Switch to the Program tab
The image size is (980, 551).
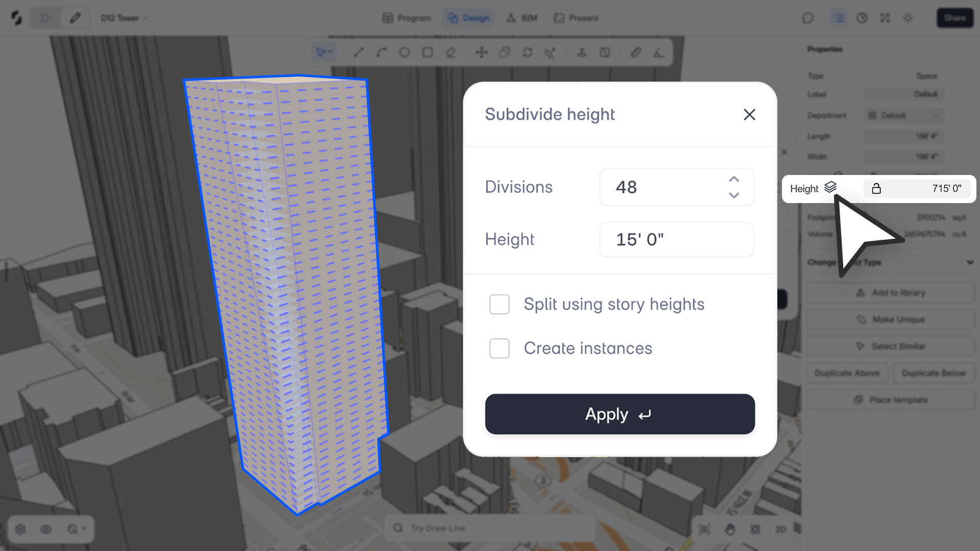point(407,18)
